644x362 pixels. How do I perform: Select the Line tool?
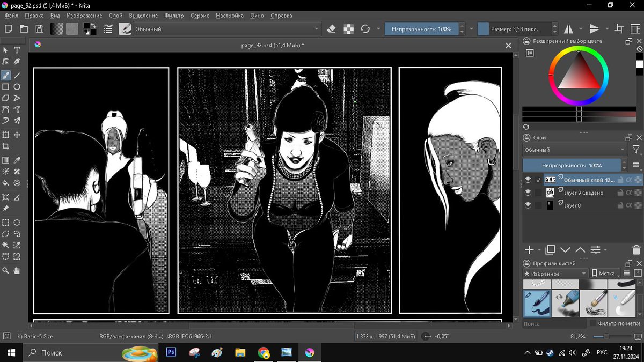pyautogui.click(x=17, y=76)
